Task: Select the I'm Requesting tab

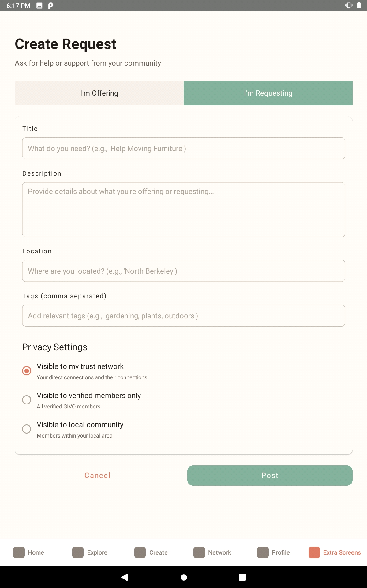Action: point(268,93)
